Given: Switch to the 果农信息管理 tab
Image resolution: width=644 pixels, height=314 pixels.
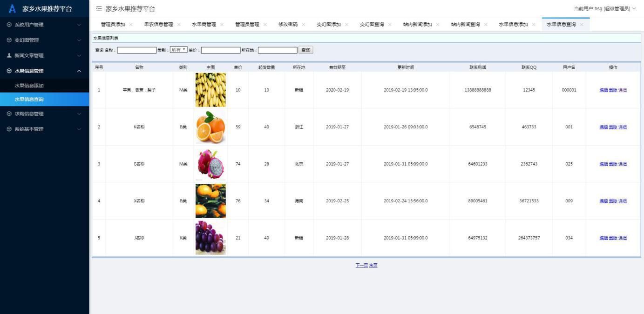Looking at the screenshot, I should [x=158, y=25].
